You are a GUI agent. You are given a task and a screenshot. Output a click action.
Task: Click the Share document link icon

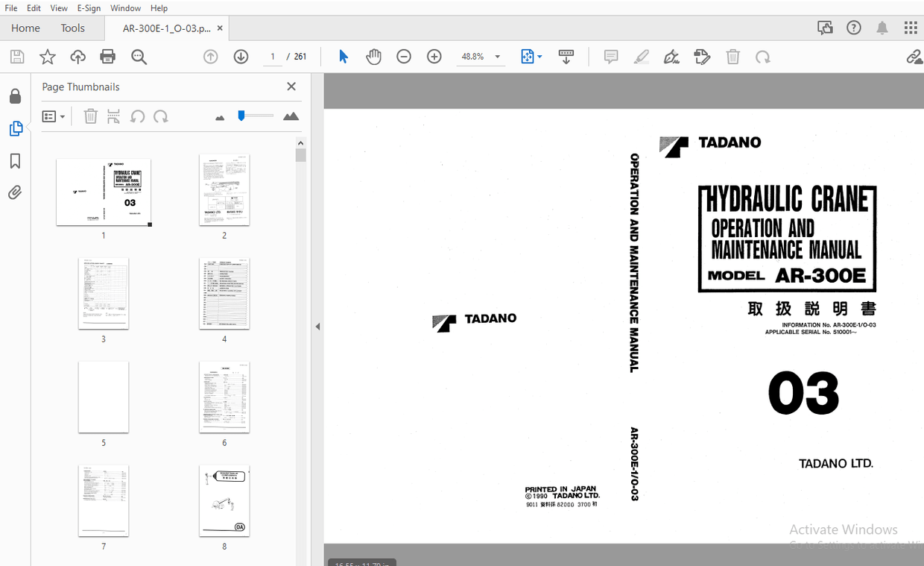click(914, 56)
